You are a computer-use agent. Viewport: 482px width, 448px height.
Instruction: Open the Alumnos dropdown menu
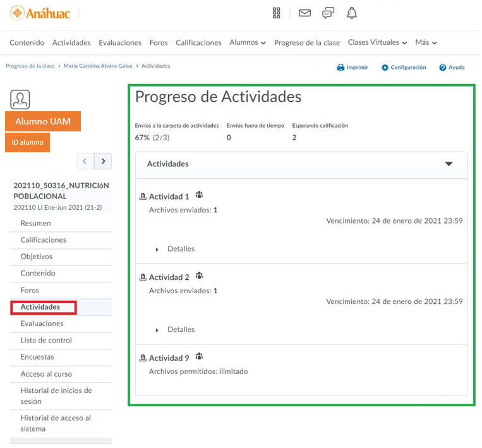coord(247,42)
